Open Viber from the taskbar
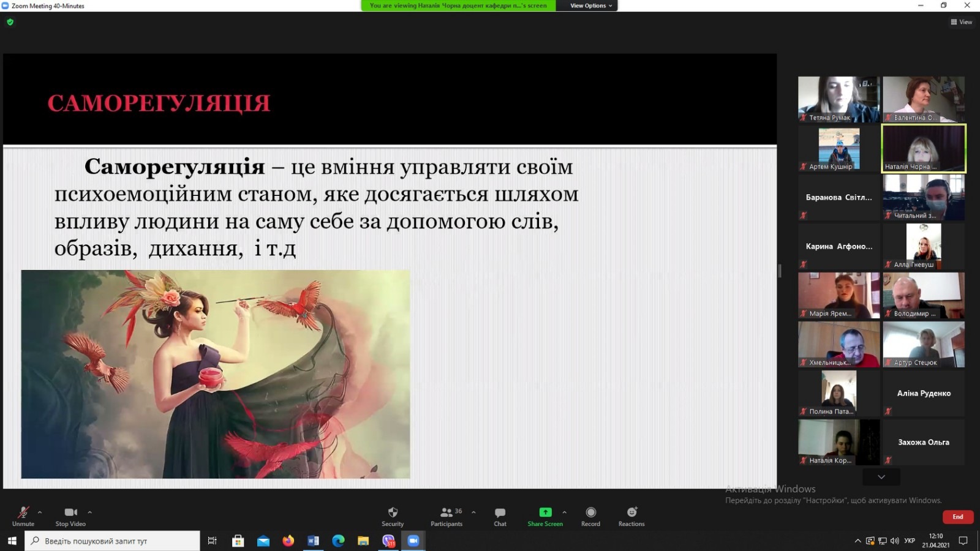The height and width of the screenshot is (551, 980). coord(388,541)
